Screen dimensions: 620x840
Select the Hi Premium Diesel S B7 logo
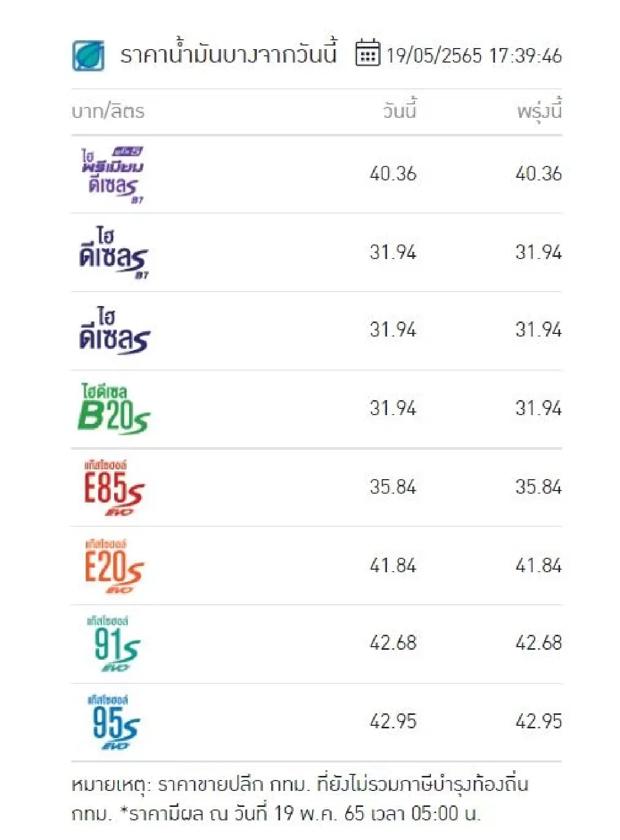(113, 173)
